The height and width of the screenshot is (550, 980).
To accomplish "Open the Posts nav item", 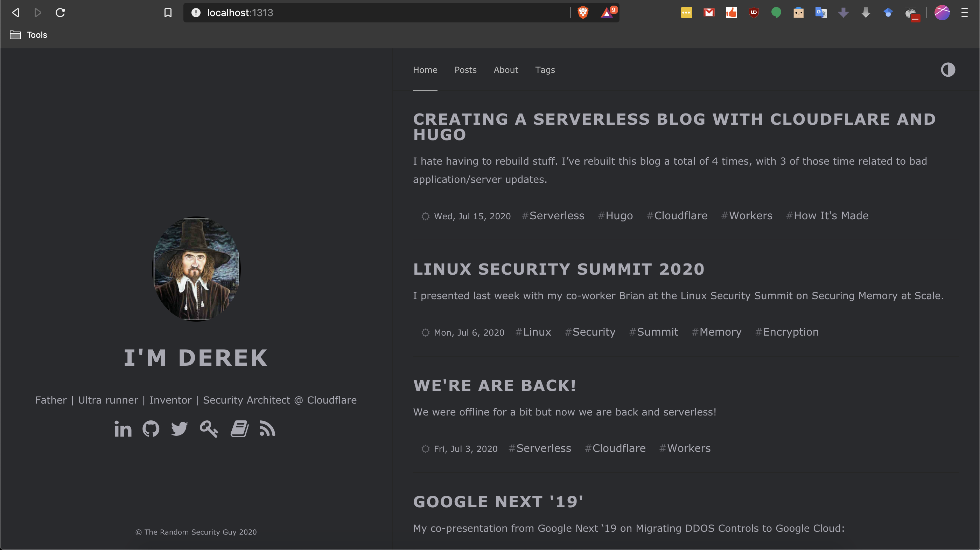I will tap(465, 70).
